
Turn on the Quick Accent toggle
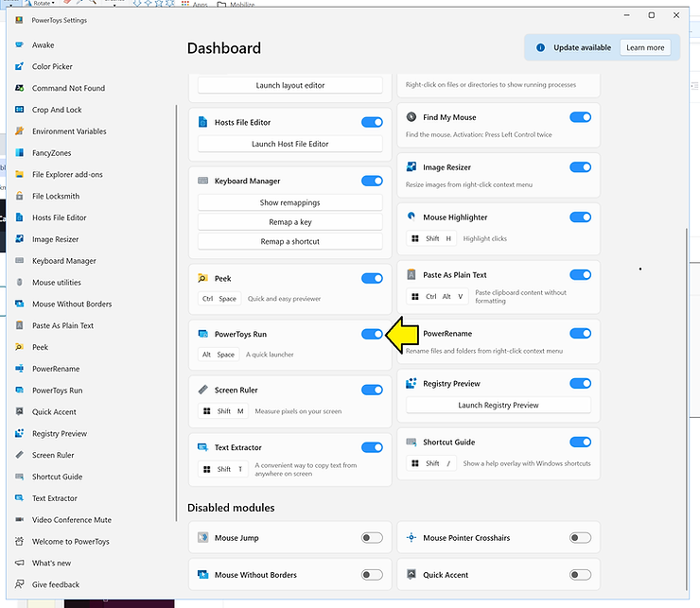[x=580, y=575]
